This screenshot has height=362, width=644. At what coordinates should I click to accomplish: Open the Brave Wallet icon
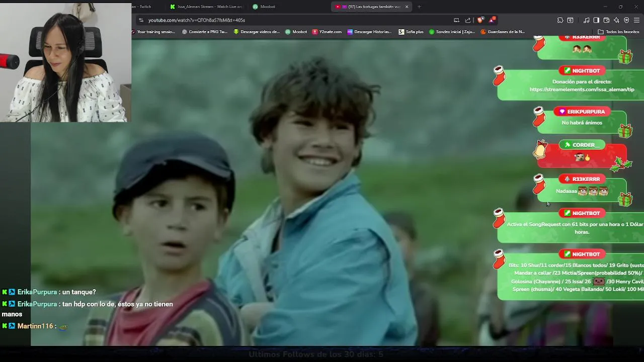pyautogui.click(x=606, y=20)
